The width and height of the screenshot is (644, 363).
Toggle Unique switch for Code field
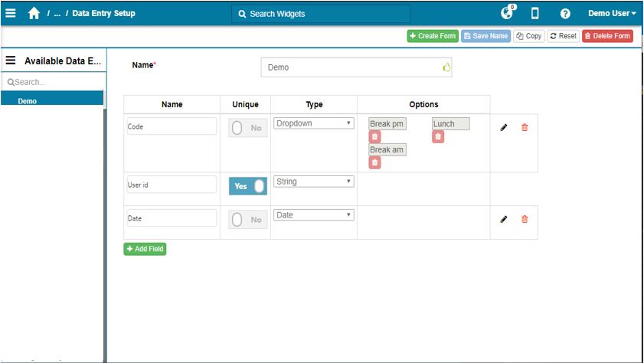pos(248,128)
